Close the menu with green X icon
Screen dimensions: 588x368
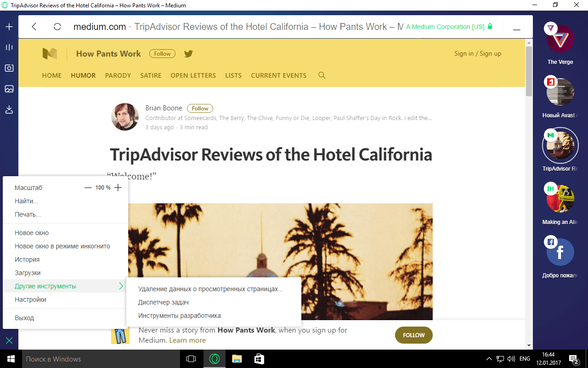(x=9, y=341)
